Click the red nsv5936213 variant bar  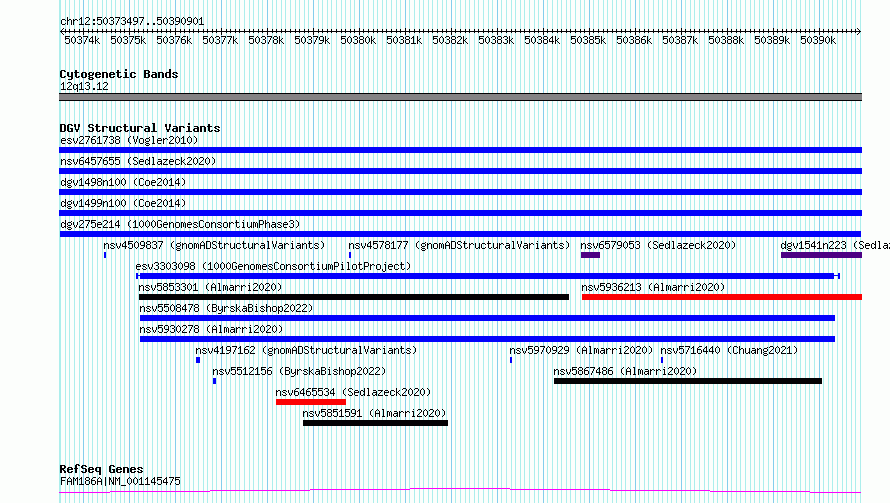[722, 297]
